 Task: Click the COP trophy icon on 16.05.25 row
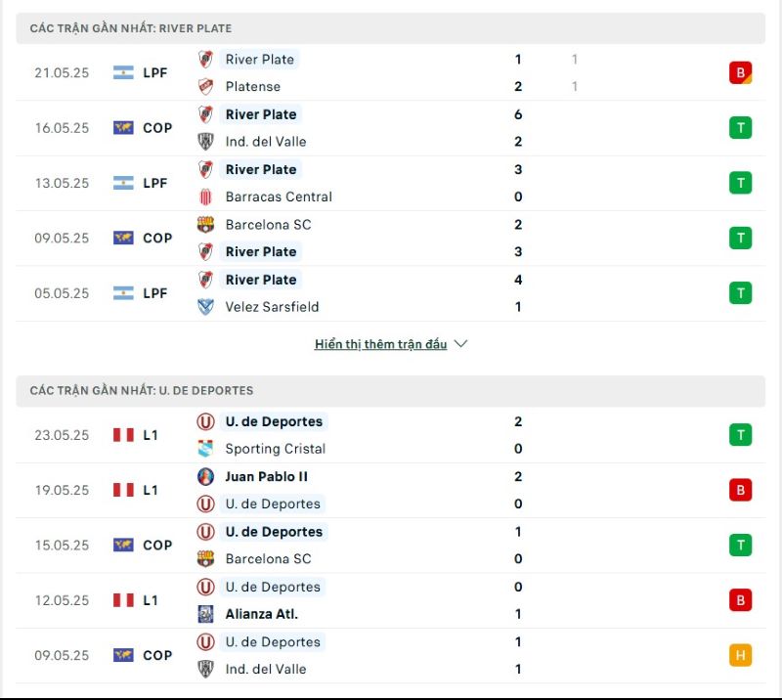pos(122,124)
